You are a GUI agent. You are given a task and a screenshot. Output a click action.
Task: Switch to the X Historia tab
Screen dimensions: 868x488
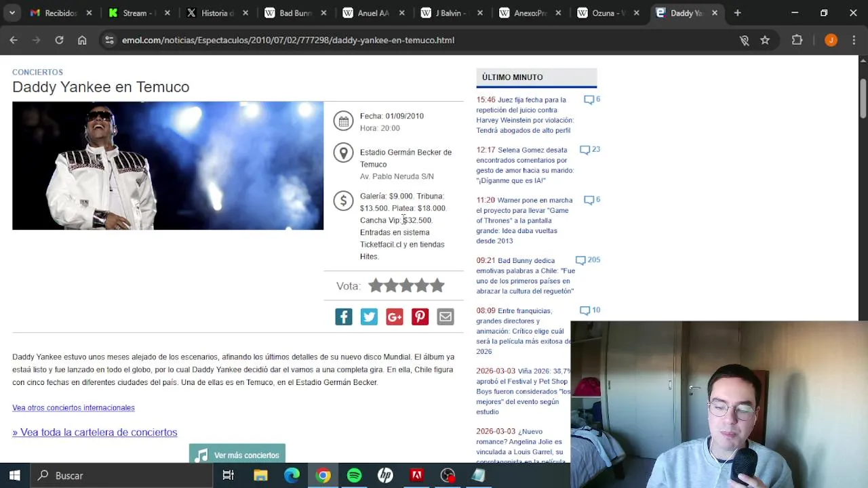(218, 13)
